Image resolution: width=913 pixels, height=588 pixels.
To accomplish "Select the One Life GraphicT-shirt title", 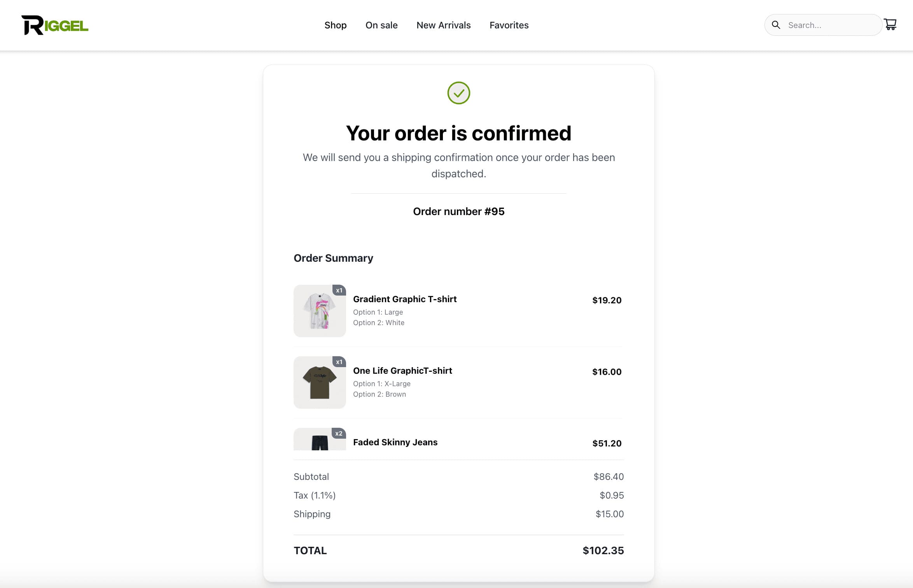I will click(402, 370).
